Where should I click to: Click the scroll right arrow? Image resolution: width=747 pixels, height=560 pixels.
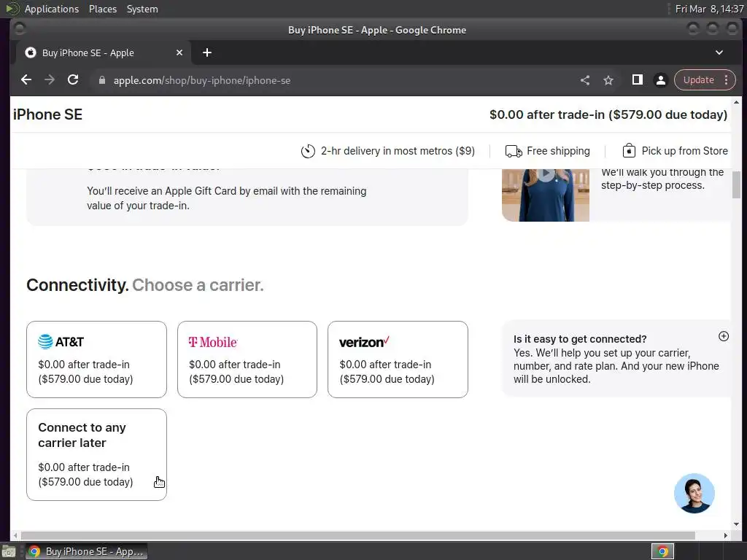[x=726, y=536]
